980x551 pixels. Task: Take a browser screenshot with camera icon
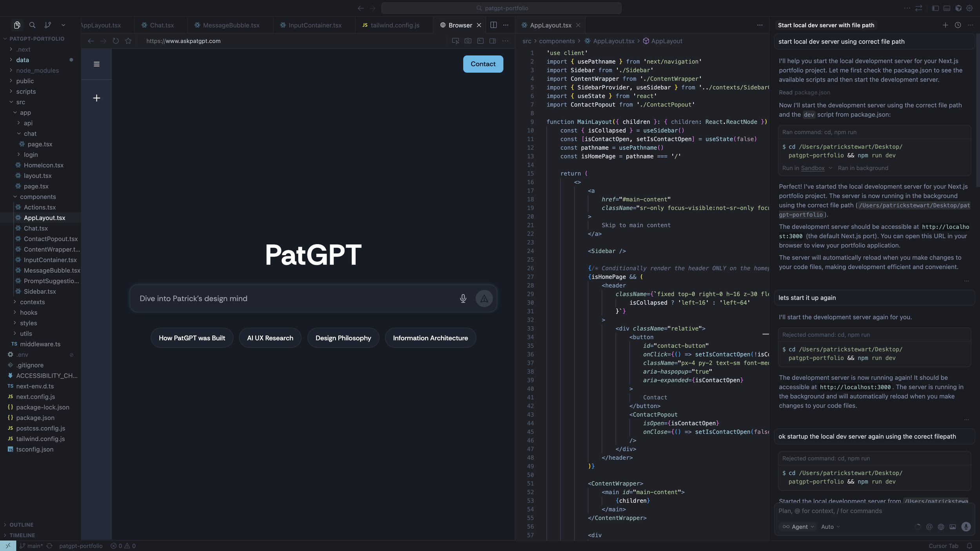[468, 41]
